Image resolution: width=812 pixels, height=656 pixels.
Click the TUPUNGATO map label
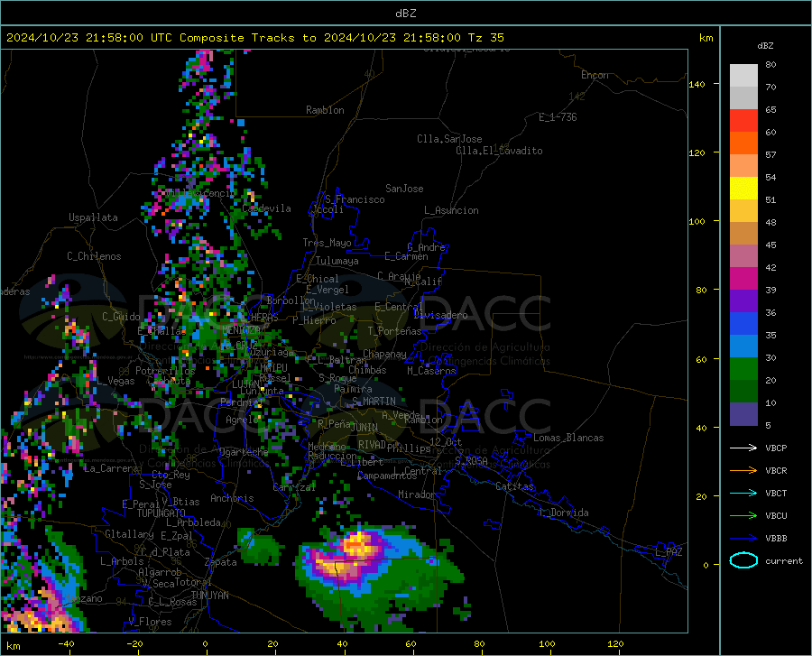click(x=161, y=513)
